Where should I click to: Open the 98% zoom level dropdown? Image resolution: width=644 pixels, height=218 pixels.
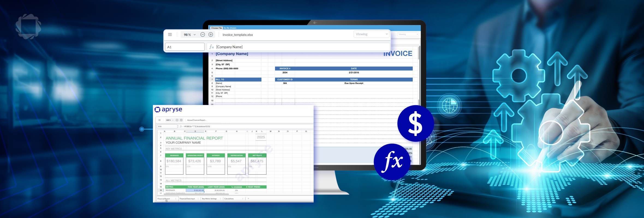190,35
